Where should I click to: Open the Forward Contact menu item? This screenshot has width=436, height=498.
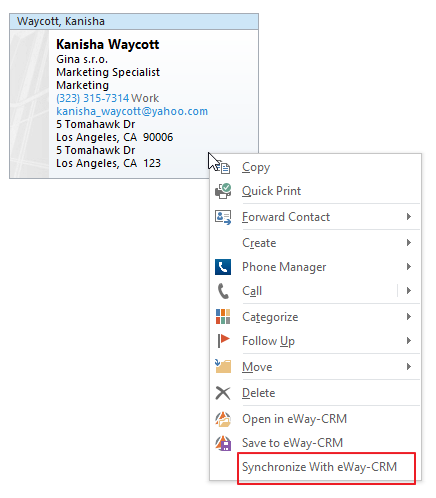pos(315,217)
